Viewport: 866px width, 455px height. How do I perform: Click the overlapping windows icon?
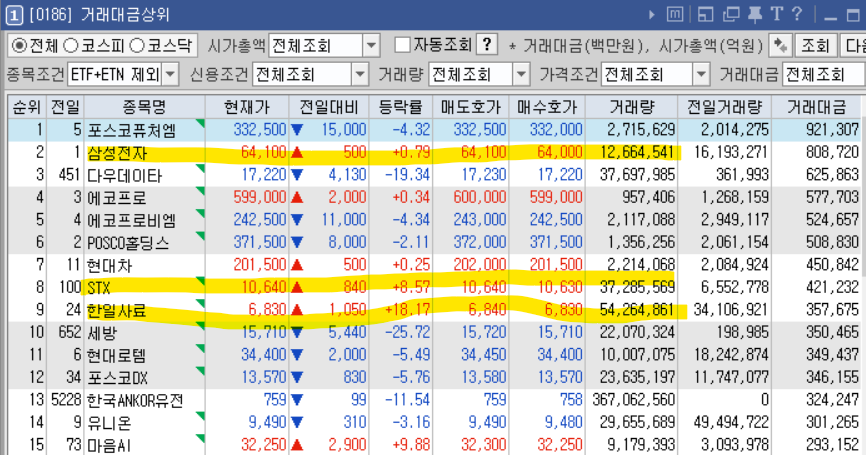[731, 14]
